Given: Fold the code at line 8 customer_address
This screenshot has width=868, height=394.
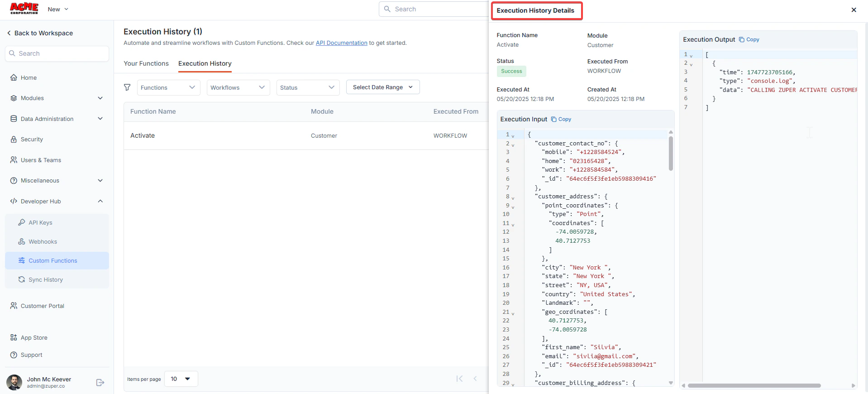Looking at the screenshot, I should pyautogui.click(x=513, y=197).
